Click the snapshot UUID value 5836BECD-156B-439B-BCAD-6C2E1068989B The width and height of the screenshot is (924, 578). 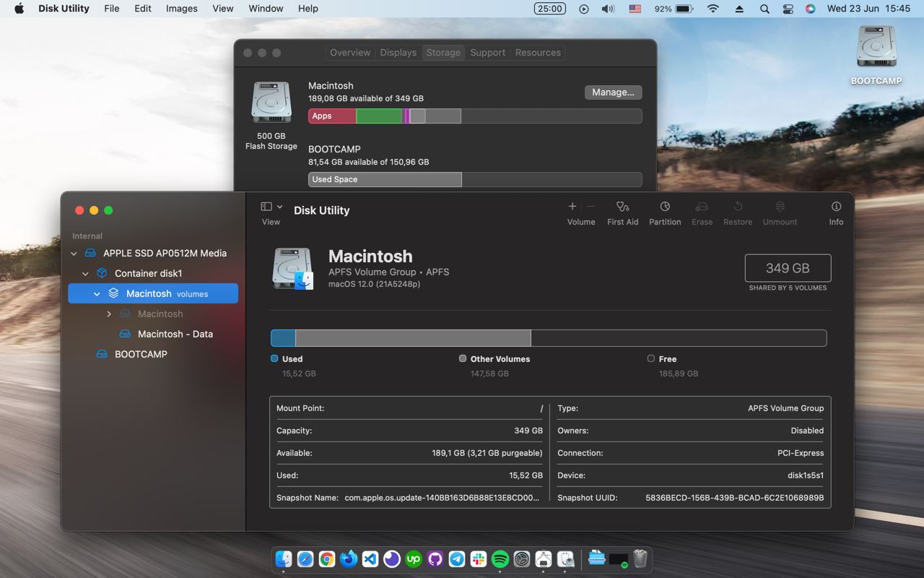pos(734,498)
